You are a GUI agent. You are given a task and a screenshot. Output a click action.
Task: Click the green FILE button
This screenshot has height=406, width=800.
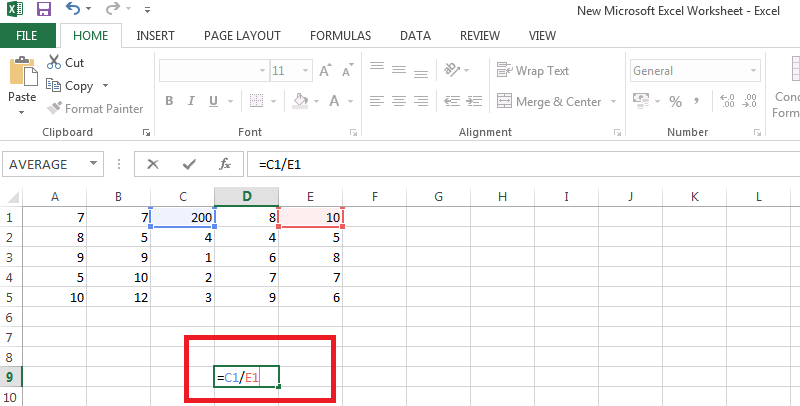pos(27,35)
